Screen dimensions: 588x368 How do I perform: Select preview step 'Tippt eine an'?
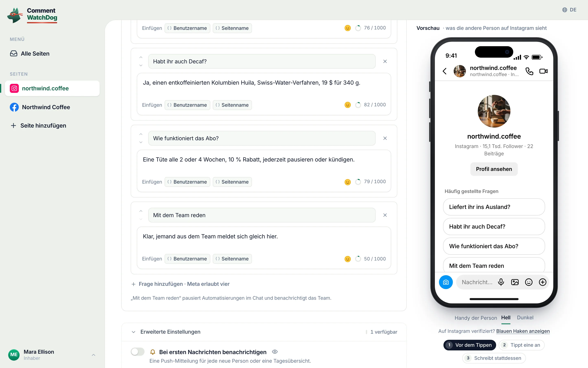click(x=521, y=345)
